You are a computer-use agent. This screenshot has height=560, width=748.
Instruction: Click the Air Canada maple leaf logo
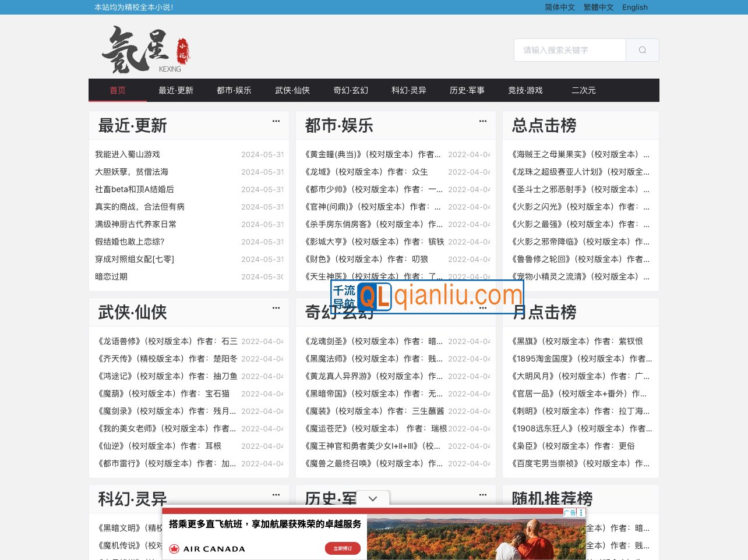174,548
